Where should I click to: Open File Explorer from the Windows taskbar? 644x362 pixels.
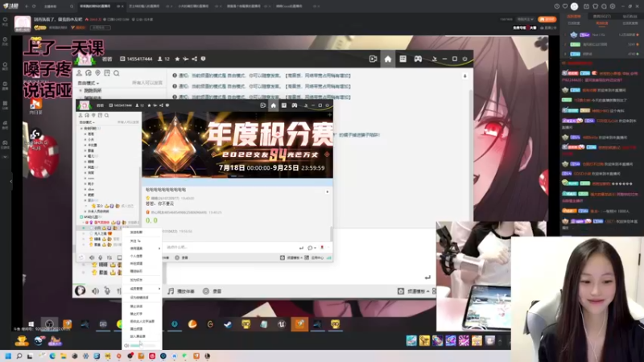[x=64, y=356]
